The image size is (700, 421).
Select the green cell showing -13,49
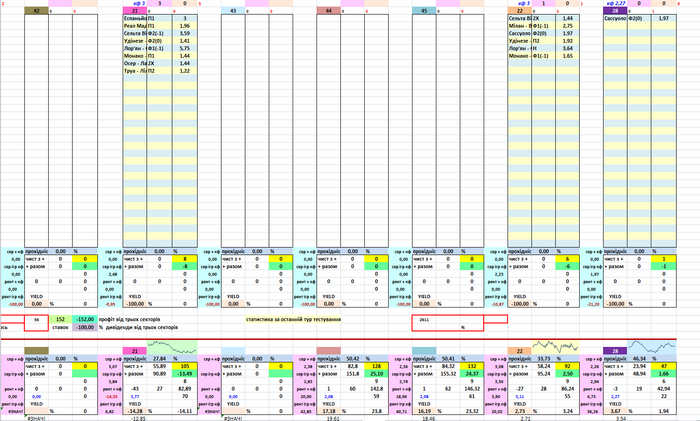point(185,374)
